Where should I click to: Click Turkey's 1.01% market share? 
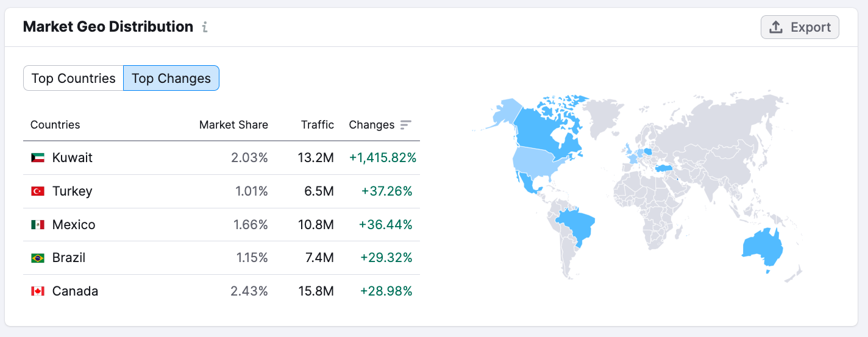click(252, 191)
